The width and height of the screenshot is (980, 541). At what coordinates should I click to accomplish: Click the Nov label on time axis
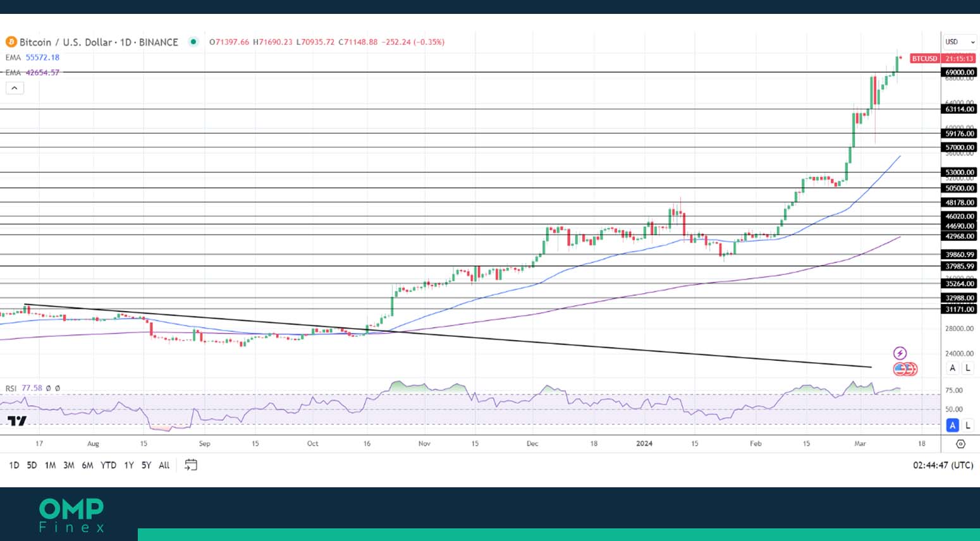[424, 444]
